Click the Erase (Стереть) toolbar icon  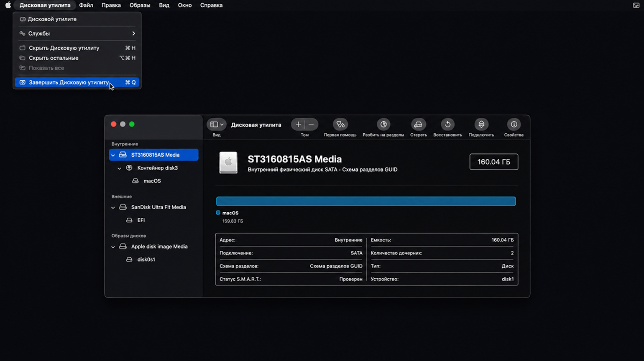click(418, 125)
